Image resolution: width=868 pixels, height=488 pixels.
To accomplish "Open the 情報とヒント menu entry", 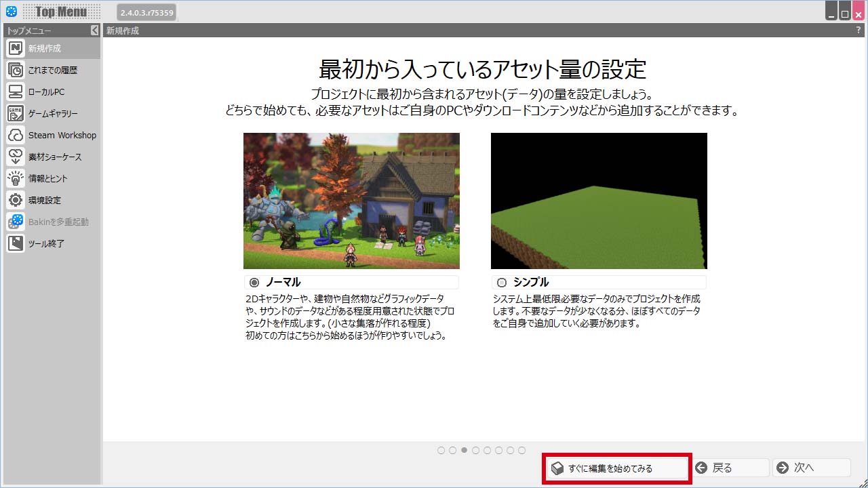I will point(52,178).
